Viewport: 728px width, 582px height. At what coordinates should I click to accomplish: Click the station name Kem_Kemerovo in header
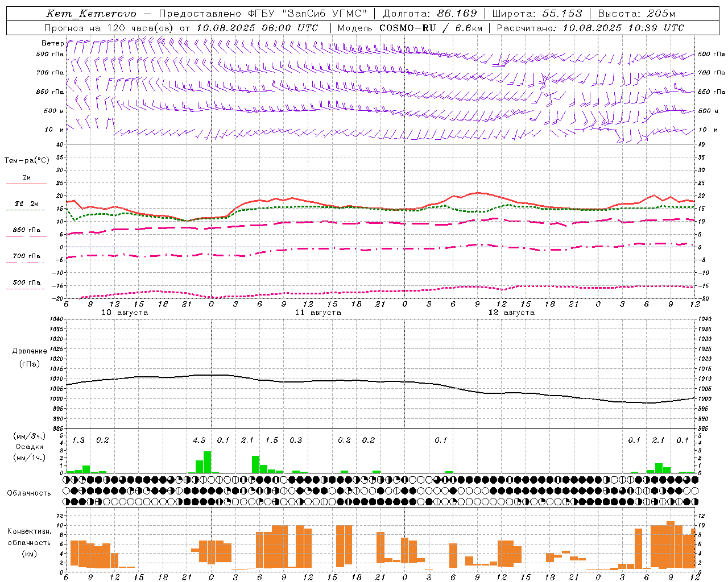91,14
